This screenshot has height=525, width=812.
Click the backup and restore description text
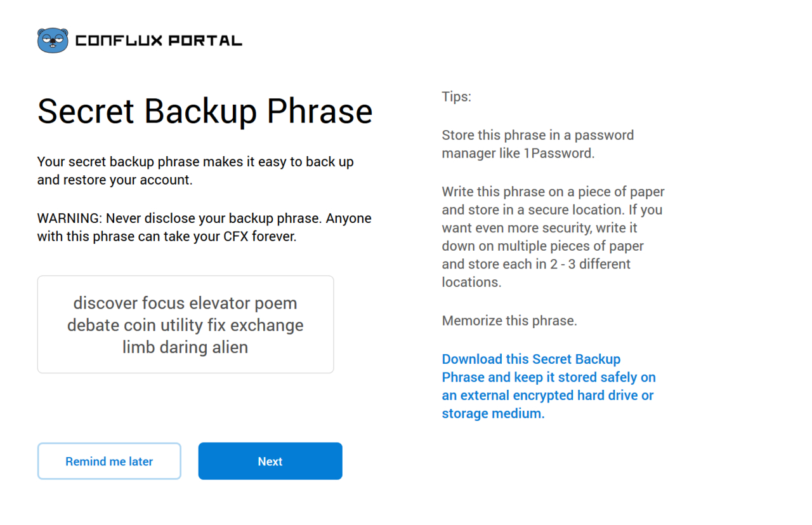[195, 171]
